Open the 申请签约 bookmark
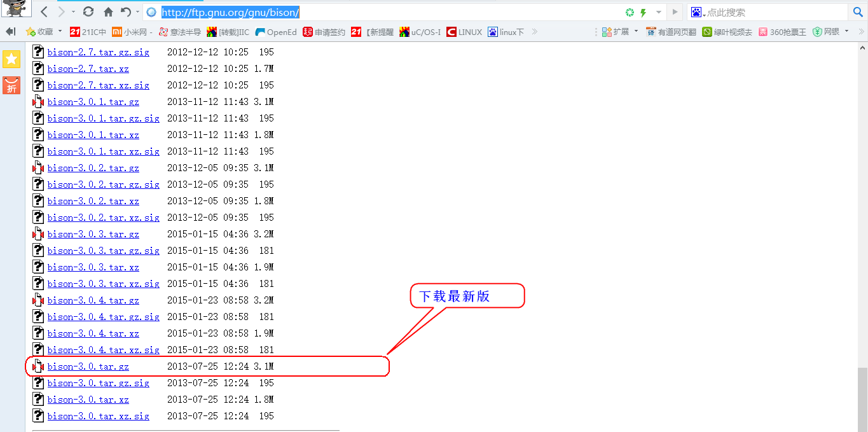Screen dimensions: 868x432 [x=324, y=32]
